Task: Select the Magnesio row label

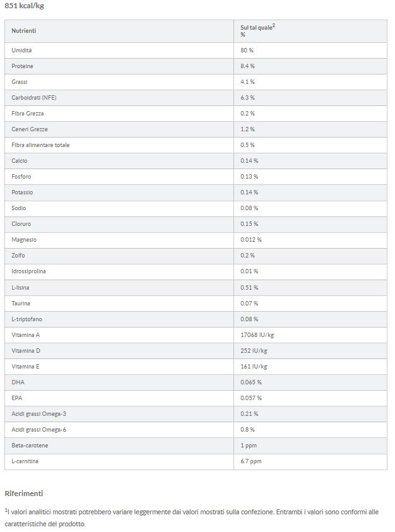Action: [x=24, y=240]
